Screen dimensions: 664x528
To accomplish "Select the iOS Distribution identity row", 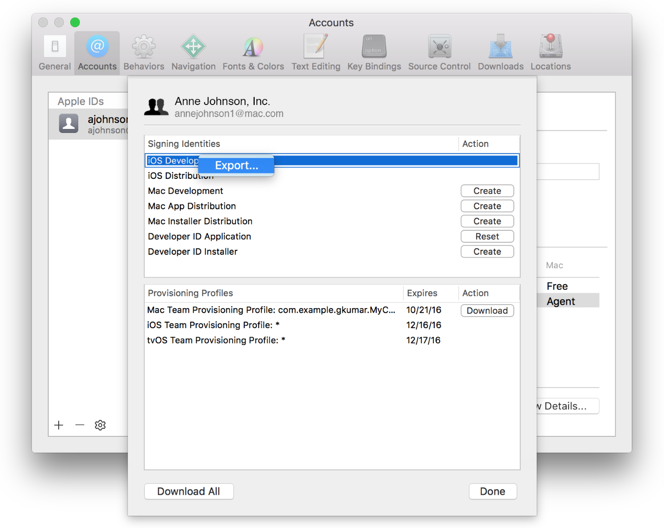I will [332, 176].
